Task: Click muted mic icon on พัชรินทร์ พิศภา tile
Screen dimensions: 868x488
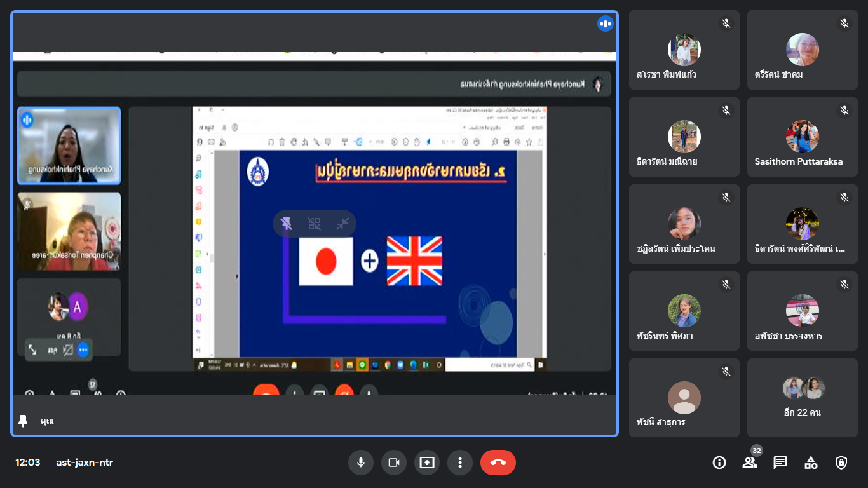Action: tap(726, 285)
